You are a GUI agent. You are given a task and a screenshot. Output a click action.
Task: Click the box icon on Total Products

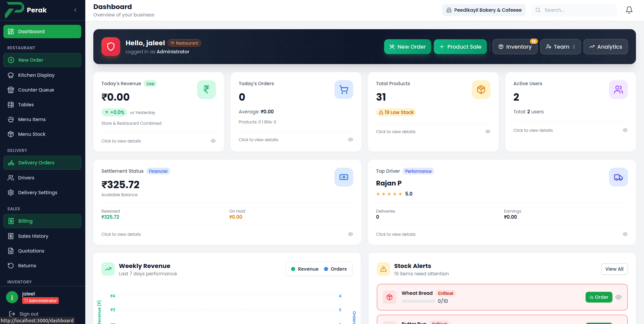tap(481, 90)
